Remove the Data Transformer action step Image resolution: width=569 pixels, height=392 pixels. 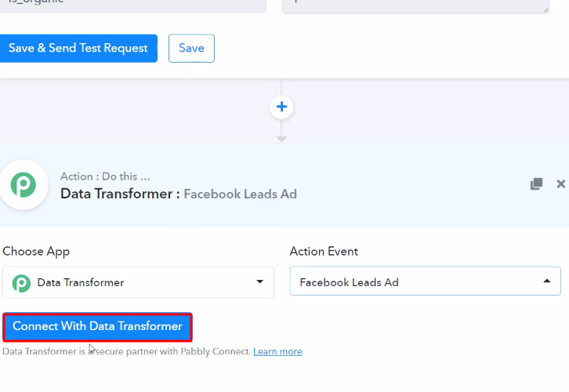click(x=560, y=184)
